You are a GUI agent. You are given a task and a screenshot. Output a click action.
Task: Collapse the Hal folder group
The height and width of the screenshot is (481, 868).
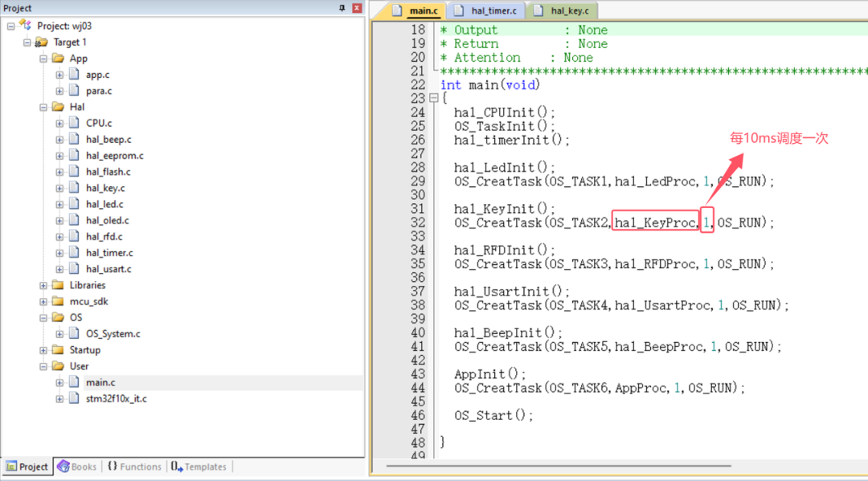[x=43, y=108]
